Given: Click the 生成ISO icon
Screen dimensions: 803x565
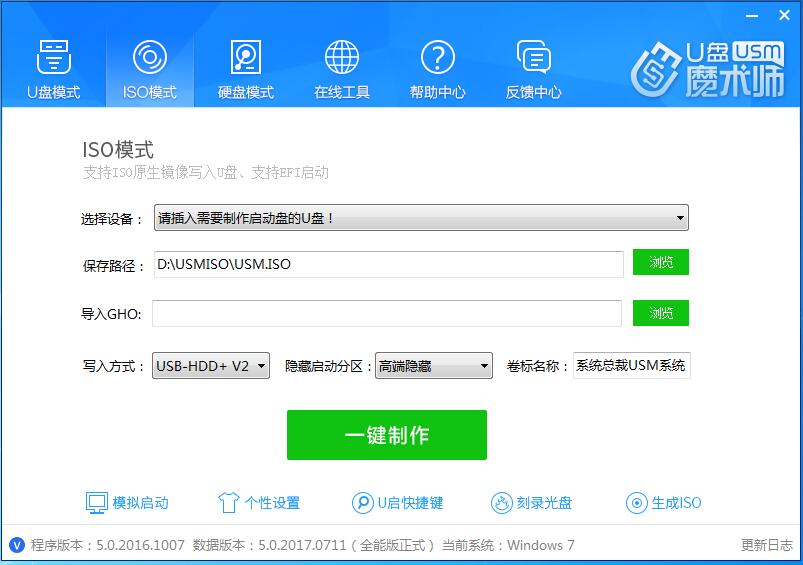Looking at the screenshot, I should click(x=636, y=502).
